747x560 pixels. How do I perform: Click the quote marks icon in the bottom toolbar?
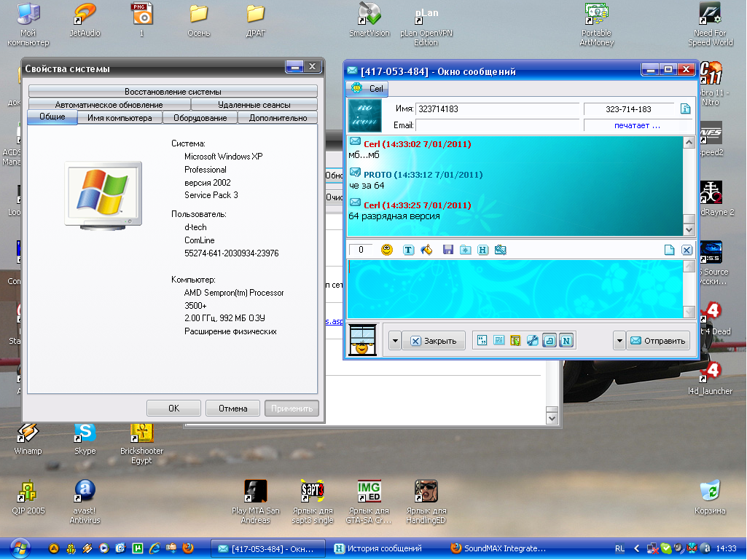(481, 340)
